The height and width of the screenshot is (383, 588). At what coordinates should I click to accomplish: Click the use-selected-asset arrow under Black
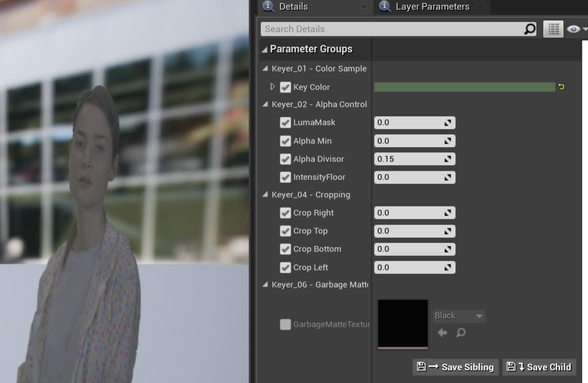[x=442, y=333]
